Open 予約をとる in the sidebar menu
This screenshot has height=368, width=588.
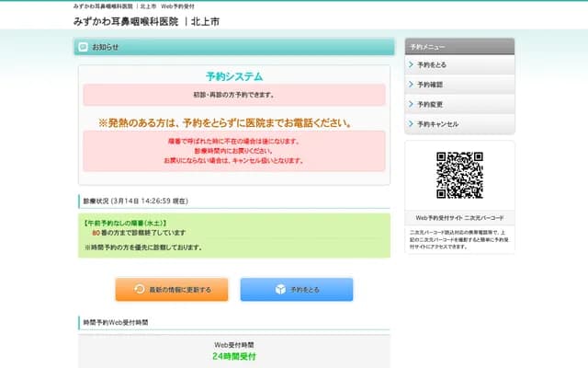coord(432,65)
